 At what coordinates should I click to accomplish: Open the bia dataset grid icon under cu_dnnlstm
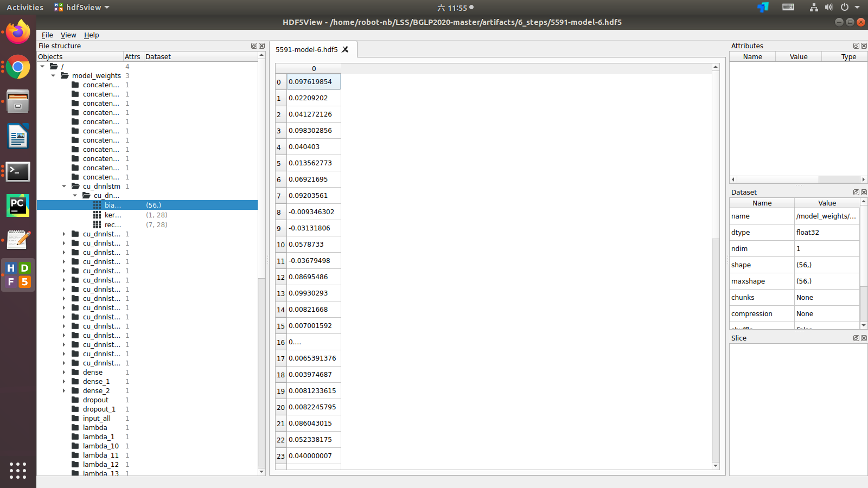pos(98,205)
